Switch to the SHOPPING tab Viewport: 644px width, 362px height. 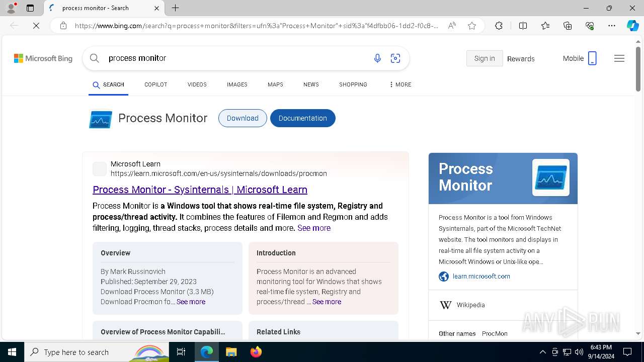click(353, 84)
